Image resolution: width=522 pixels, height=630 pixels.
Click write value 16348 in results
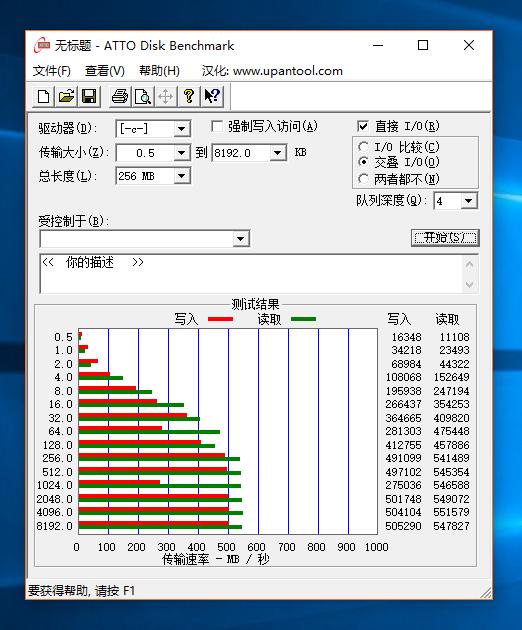pyautogui.click(x=406, y=337)
